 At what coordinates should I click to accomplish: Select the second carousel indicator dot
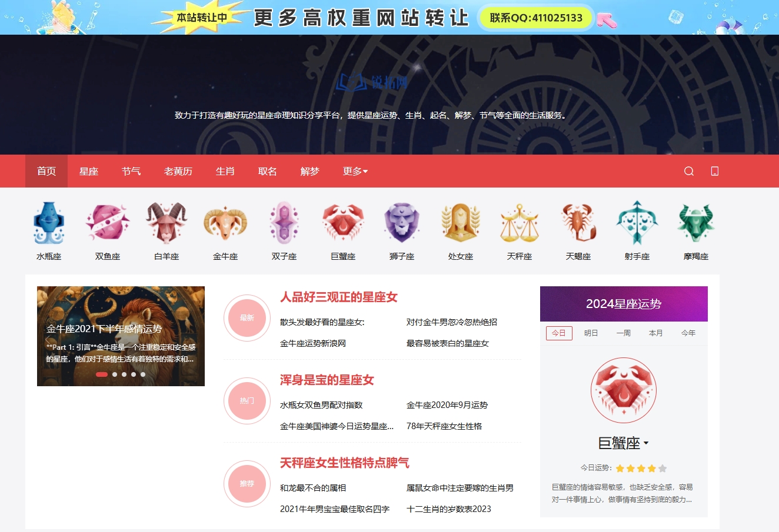tap(115, 374)
